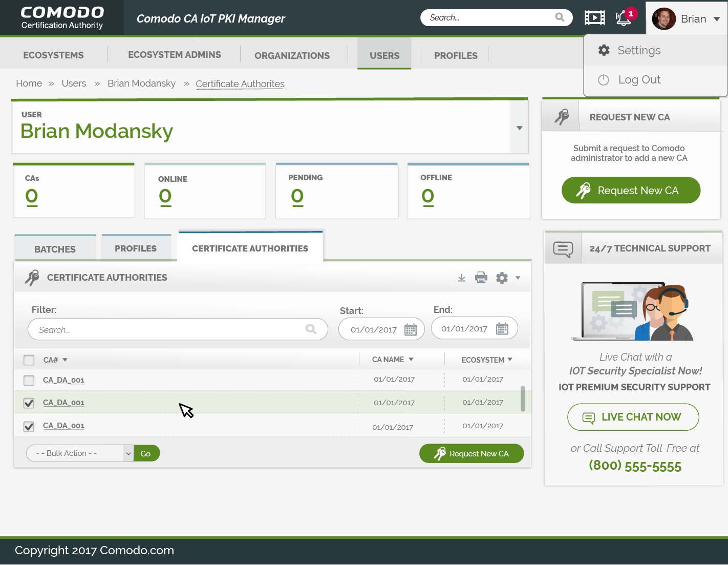
Task: Click the LIVE CHAT NOW button
Action: tap(633, 417)
